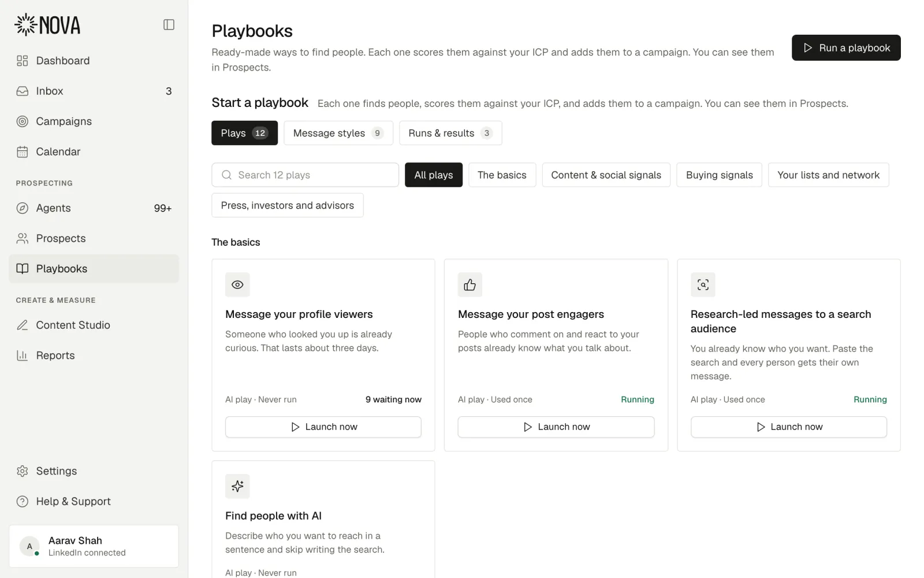Click the Playbooks book icon
This screenshot has height=578, width=924.
point(23,269)
